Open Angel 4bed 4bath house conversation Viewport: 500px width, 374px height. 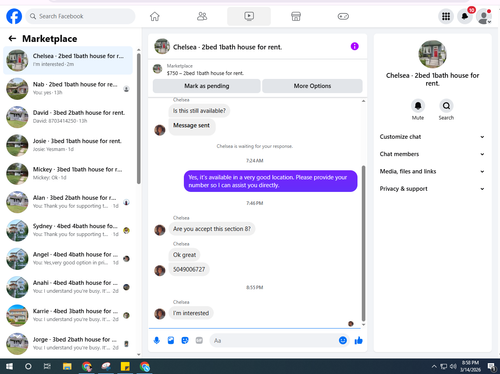pyautogui.click(x=68, y=259)
